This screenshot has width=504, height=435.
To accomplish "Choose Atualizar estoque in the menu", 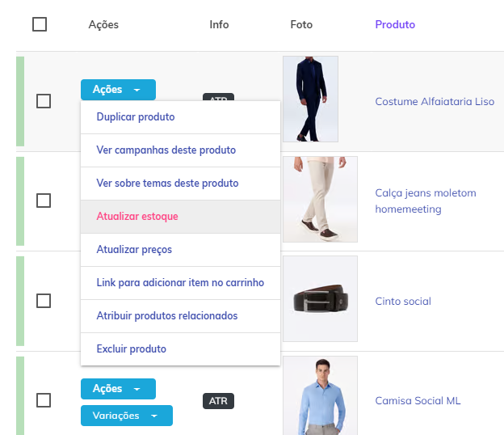I will point(137,217).
